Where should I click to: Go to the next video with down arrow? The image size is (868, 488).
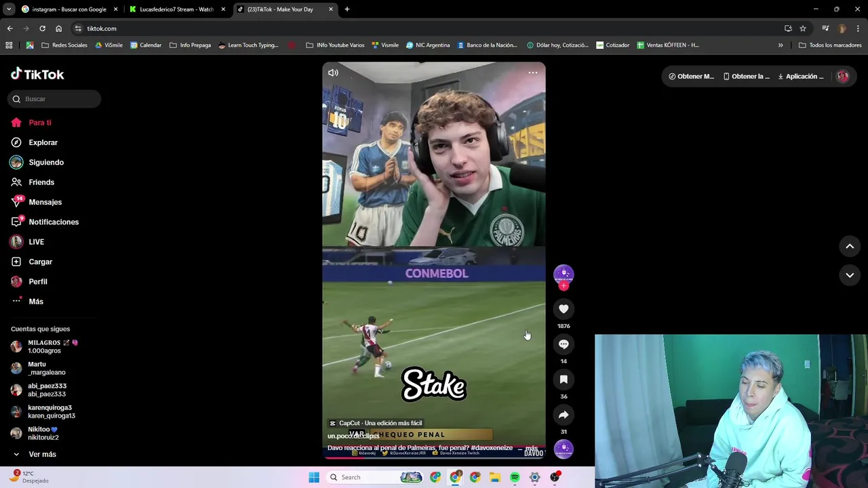850,275
